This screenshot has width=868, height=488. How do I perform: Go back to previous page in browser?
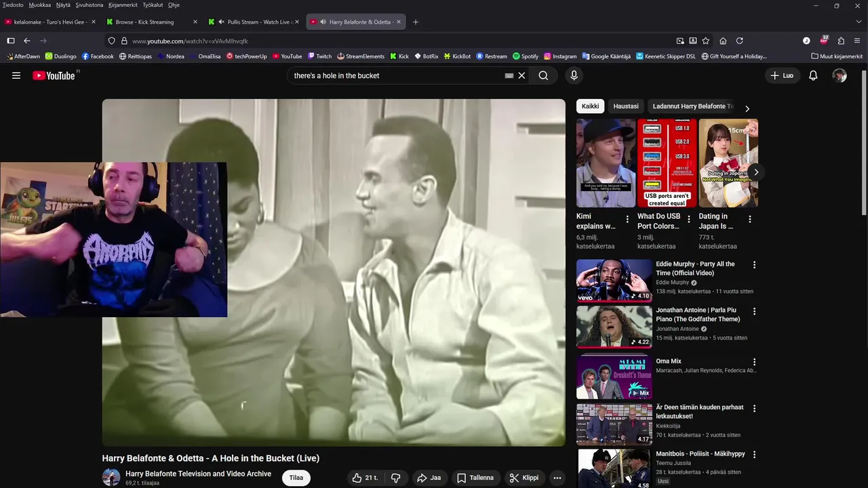coord(27,41)
